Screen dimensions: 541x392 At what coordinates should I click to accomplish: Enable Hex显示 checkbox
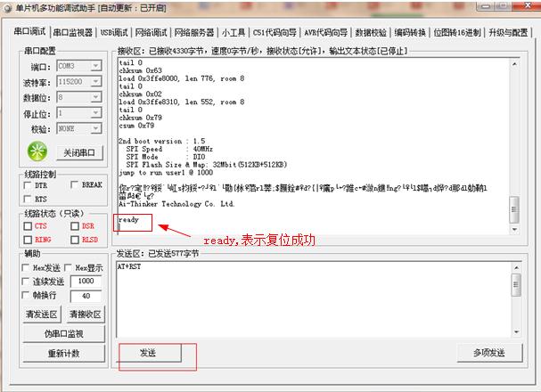(68, 267)
